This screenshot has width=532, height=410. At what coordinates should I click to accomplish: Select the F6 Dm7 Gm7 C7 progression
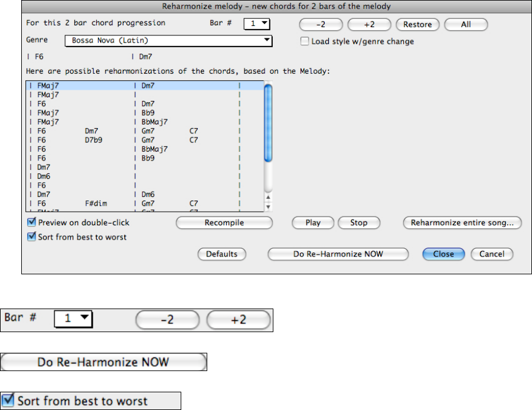click(x=118, y=131)
